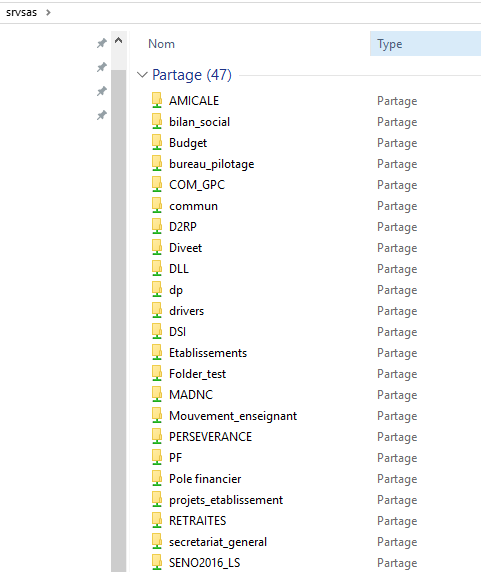Image resolution: width=481 pixels, height=572 pixels.
Task: Click the scroll-up arrow of navigation pane
Action: pos(119,40)
